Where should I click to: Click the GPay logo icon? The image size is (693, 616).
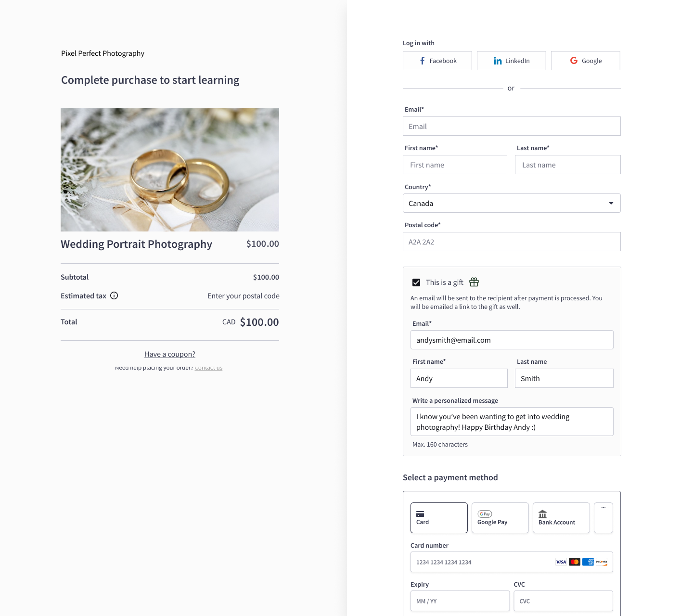coord(485,514)
